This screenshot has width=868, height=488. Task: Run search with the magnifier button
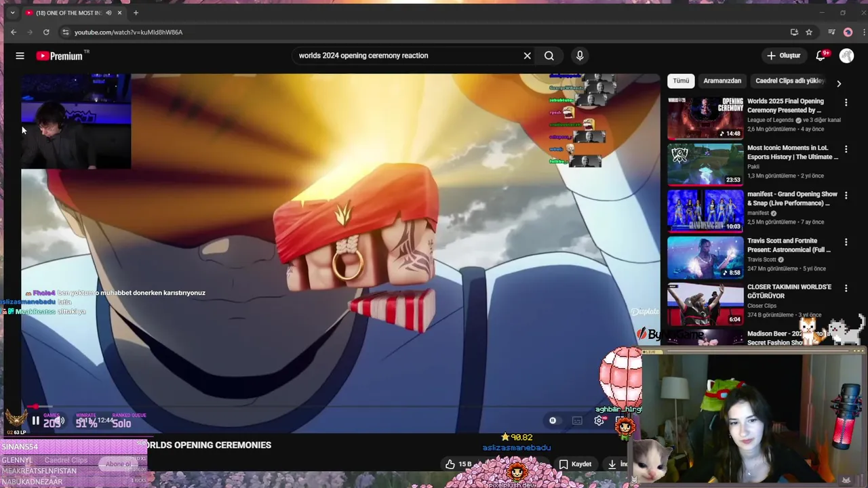coord(549,56)
